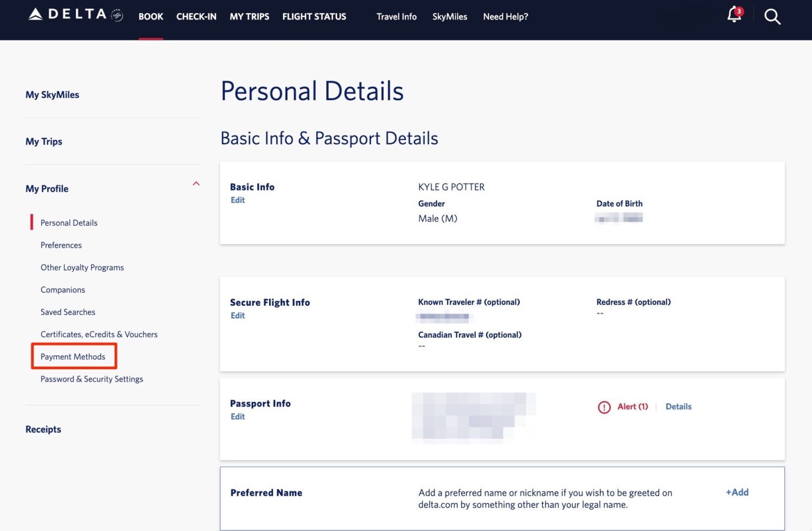View Details of the passport alert
The height and width of the screenshot is (531, 812).
678,407
